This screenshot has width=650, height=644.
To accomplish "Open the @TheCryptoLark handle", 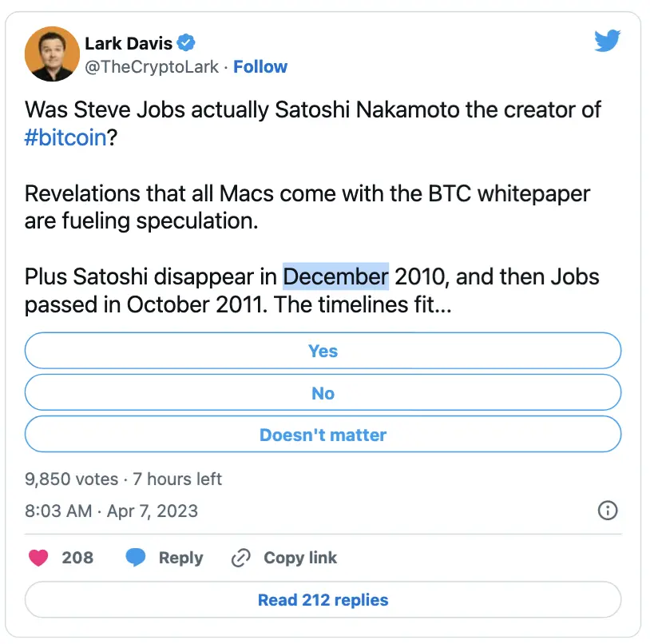I will pyautogui.click(x=152, y=67).
